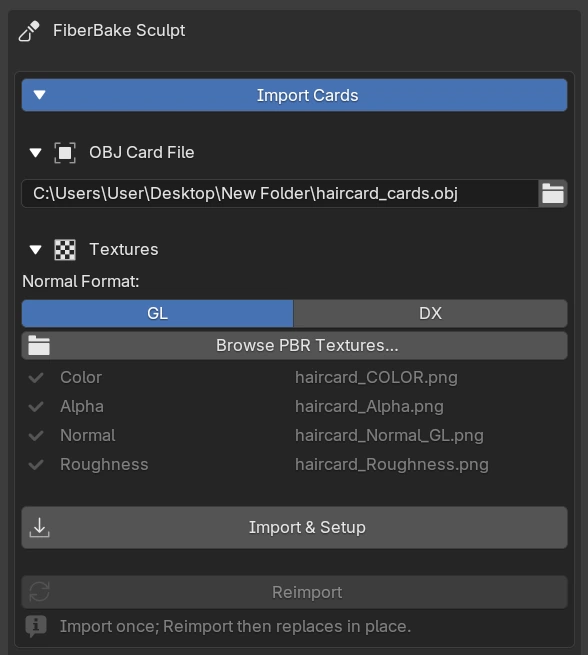Collapse the OBJ Card File section triangle

coord(35,152)
